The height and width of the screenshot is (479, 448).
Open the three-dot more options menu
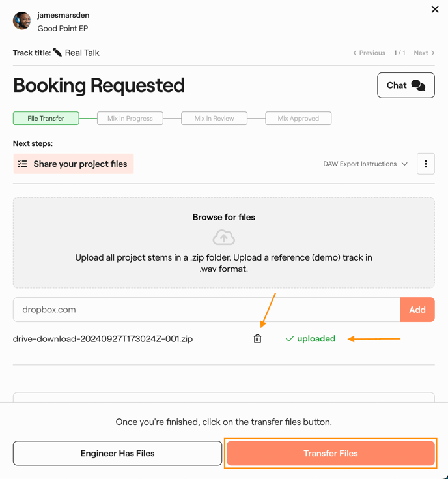pos(426,164)
